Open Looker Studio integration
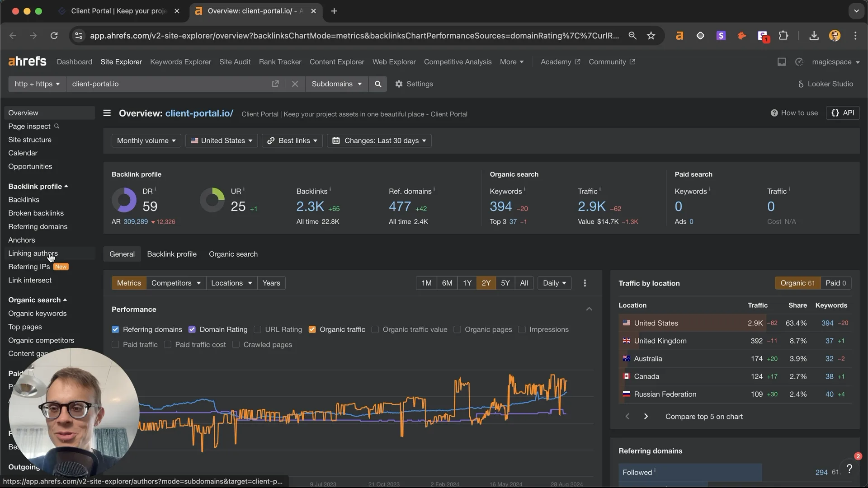This screenshot has width=868, height=488. click(x=825, y=84)
